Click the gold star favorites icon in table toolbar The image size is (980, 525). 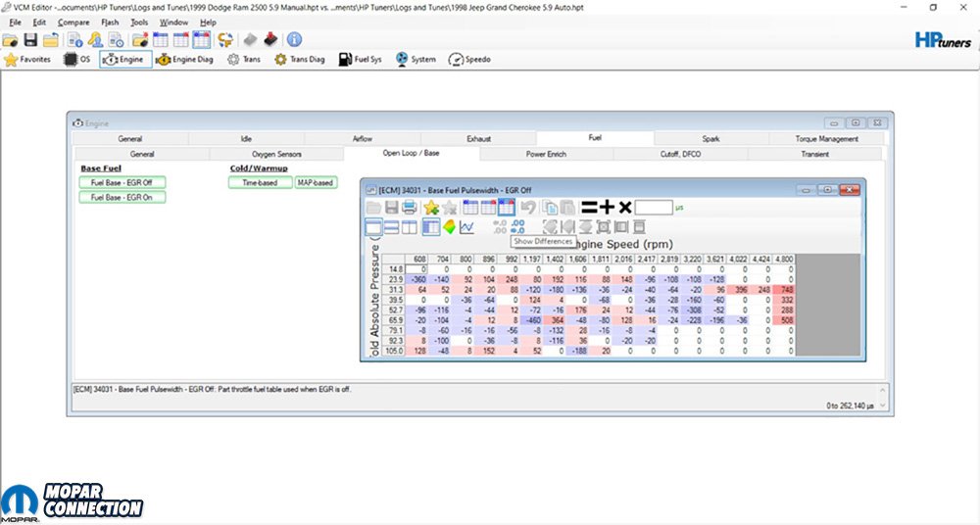click(x=431, y=208)
